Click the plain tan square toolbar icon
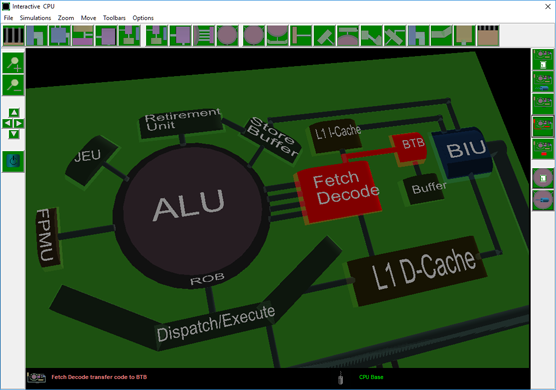This screenshot has width=556, height=390. [x=465, y=35]
